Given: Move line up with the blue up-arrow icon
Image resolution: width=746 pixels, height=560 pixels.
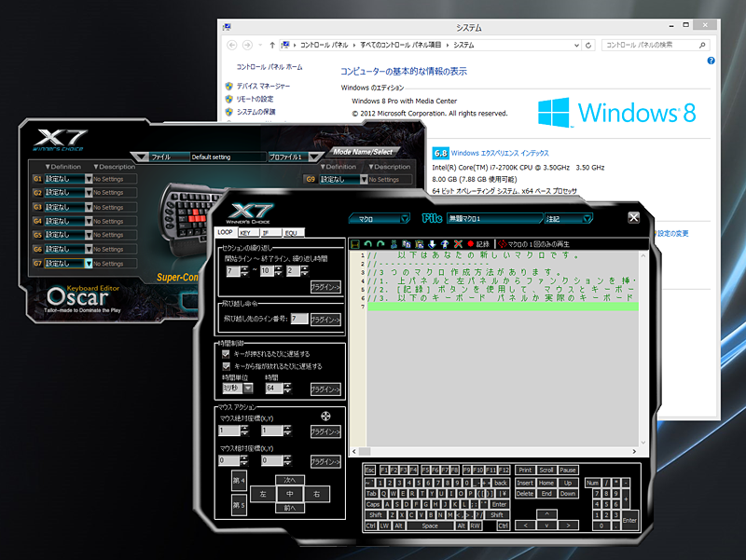Looking at the screenshot, I should tap(445, 244).
